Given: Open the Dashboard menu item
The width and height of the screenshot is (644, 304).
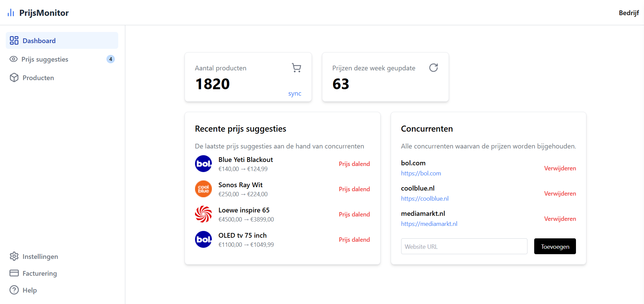Looking at the screenshot, I should tap(39, 41).
